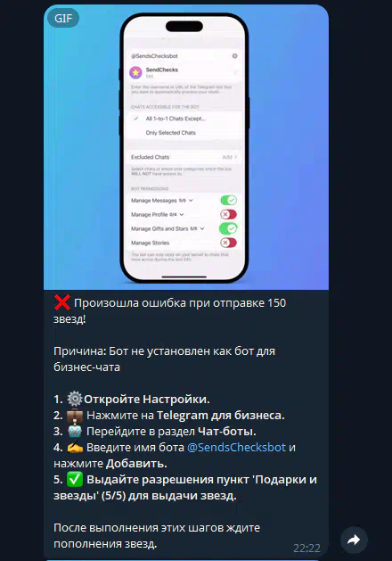Toggle the Manage Gifts and Stars switch
Image resolution: width=392 pixels, height=561 pixels.
click(228, 228)
